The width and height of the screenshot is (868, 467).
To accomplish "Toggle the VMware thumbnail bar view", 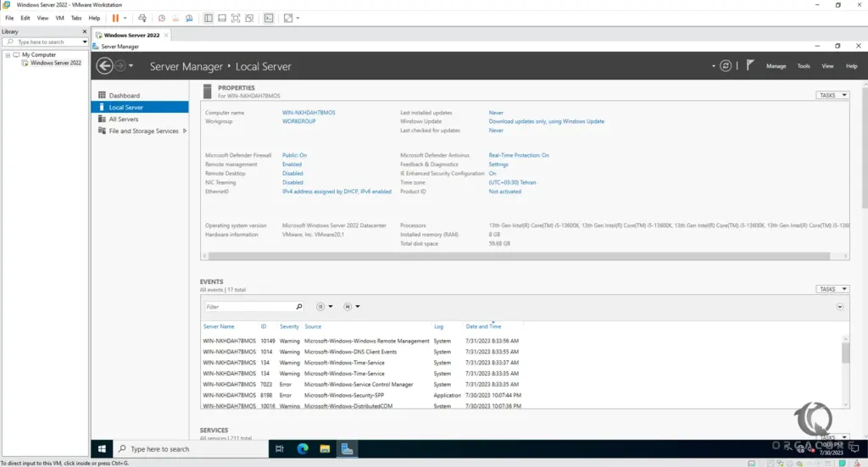I will 222,19.
